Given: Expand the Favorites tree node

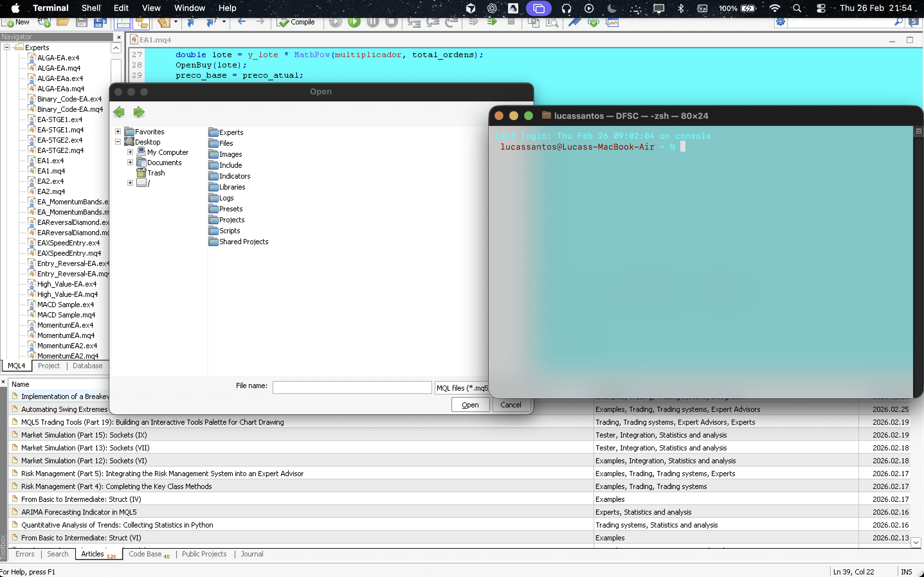Looking at the screenshot, I should point(118,131).
